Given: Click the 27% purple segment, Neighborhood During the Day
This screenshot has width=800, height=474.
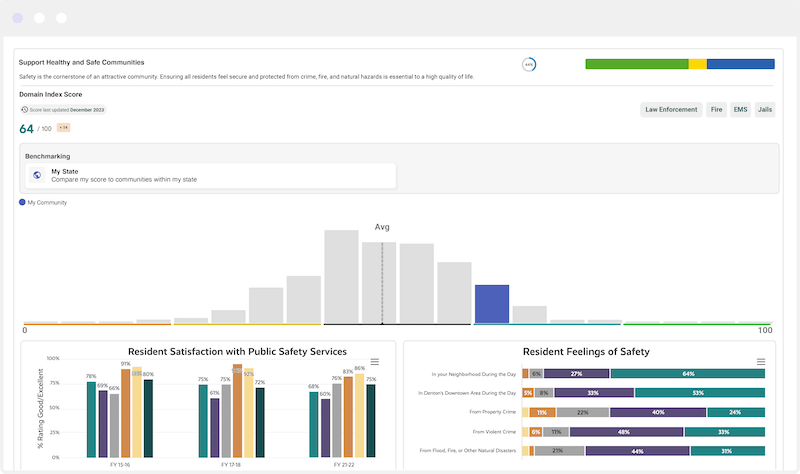Looking at the screenshot, I should click(577, 374).
